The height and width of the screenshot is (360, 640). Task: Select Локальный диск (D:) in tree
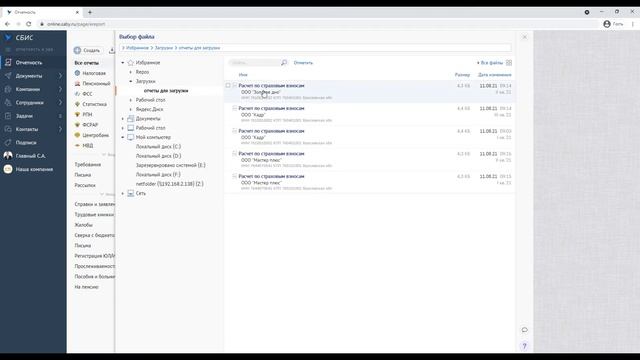pyautogui.click(x=158, y=156)
